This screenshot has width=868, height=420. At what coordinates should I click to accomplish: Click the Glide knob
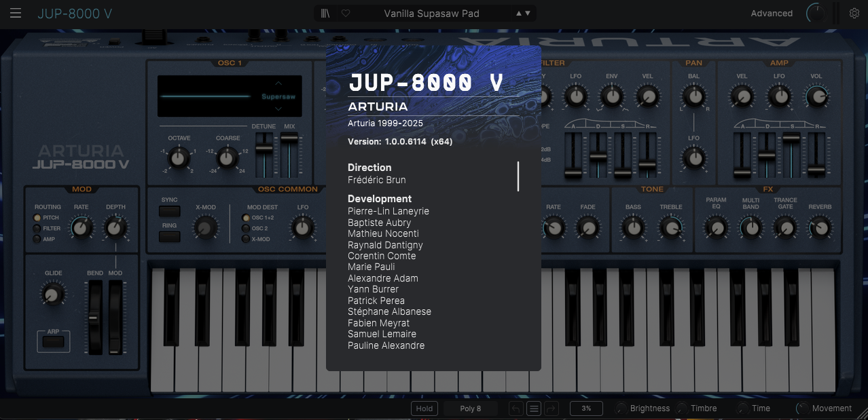[x=54, y=294]
